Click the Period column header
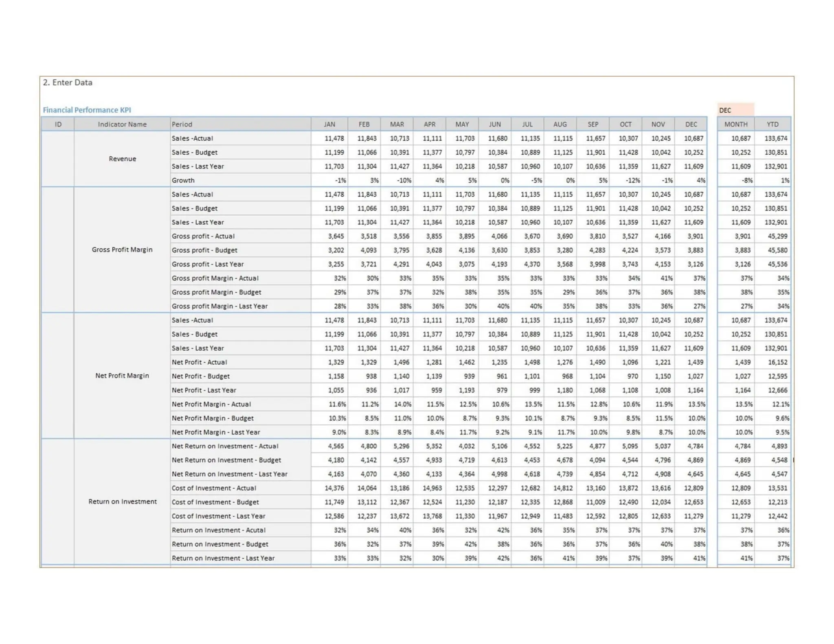 click(241, 124)
